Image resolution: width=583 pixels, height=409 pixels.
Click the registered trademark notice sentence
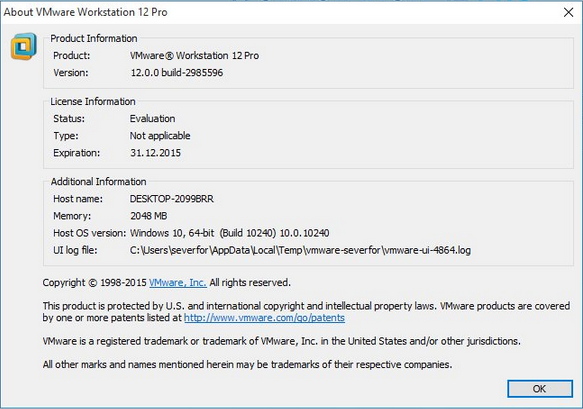coord(281,341)
